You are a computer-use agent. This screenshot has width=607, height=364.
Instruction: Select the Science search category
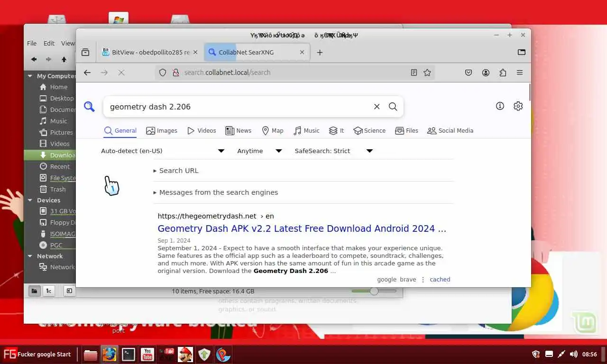(369, 131)
